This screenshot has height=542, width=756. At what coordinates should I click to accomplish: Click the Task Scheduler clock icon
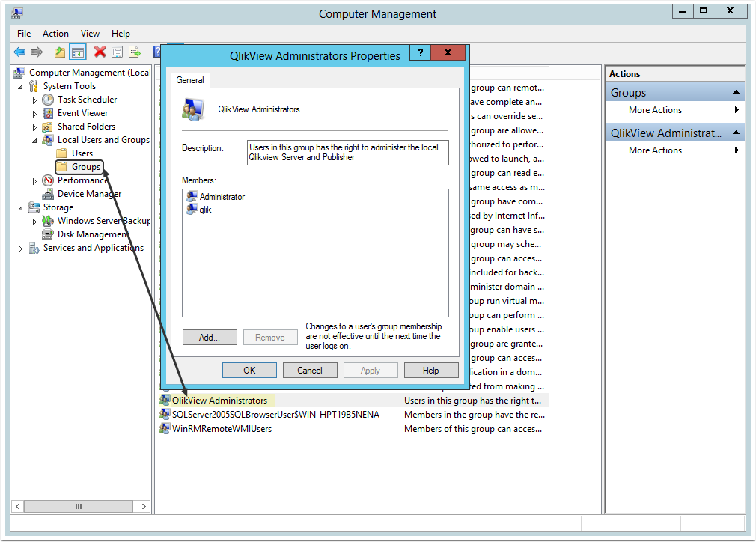pos(48,100)
